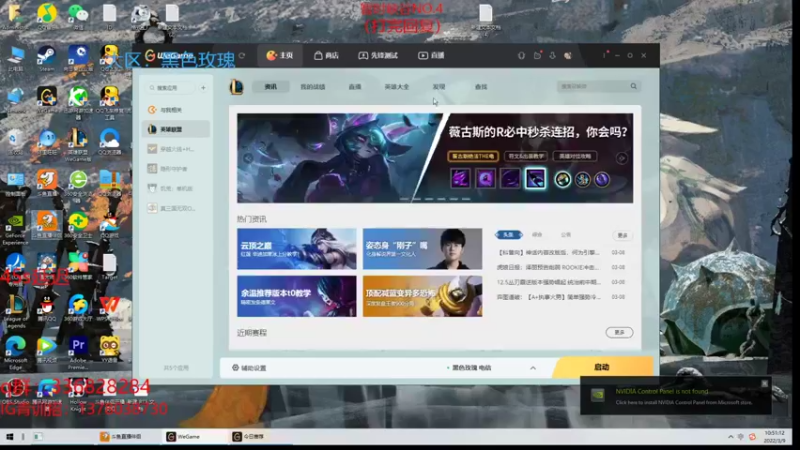Switch to the 先锋测试 tab
The width and height of the screenshot is (800, 450).
coord(378,55)
